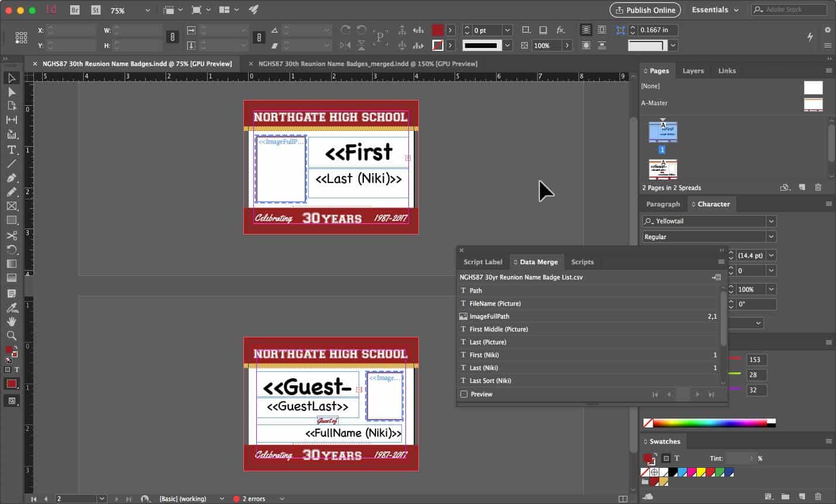This screenshot has width=836, height=504.
Task: Switch to the Scripts tab
Action: click(582, 262)
